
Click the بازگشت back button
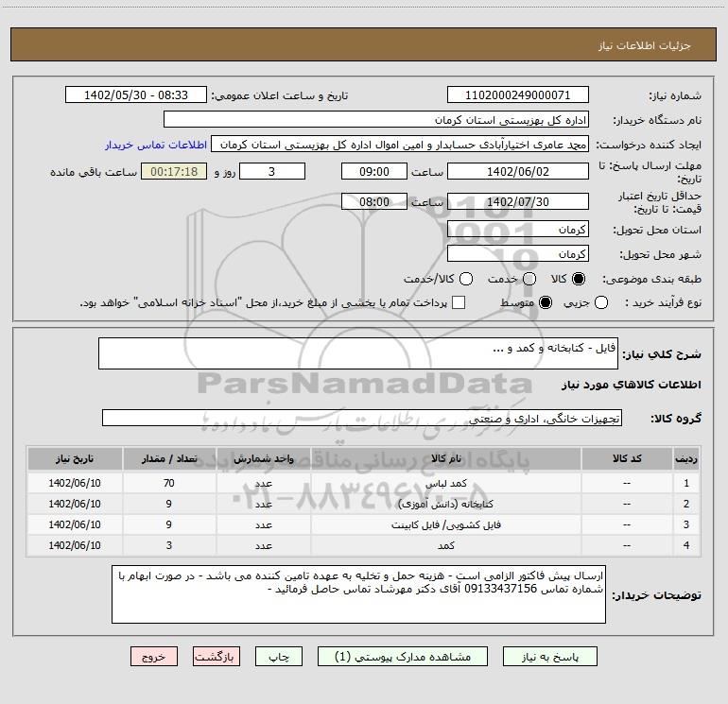pos(217,657)
